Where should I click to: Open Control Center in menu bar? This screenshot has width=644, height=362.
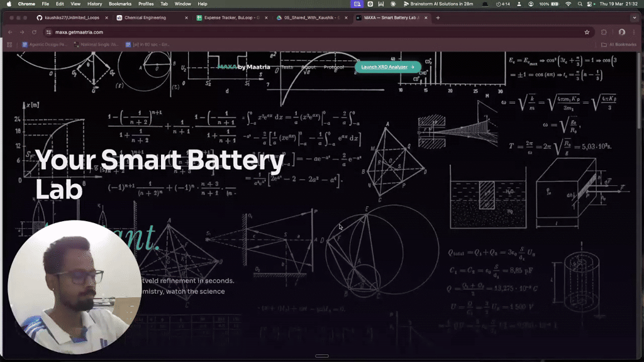pos(590,4)
